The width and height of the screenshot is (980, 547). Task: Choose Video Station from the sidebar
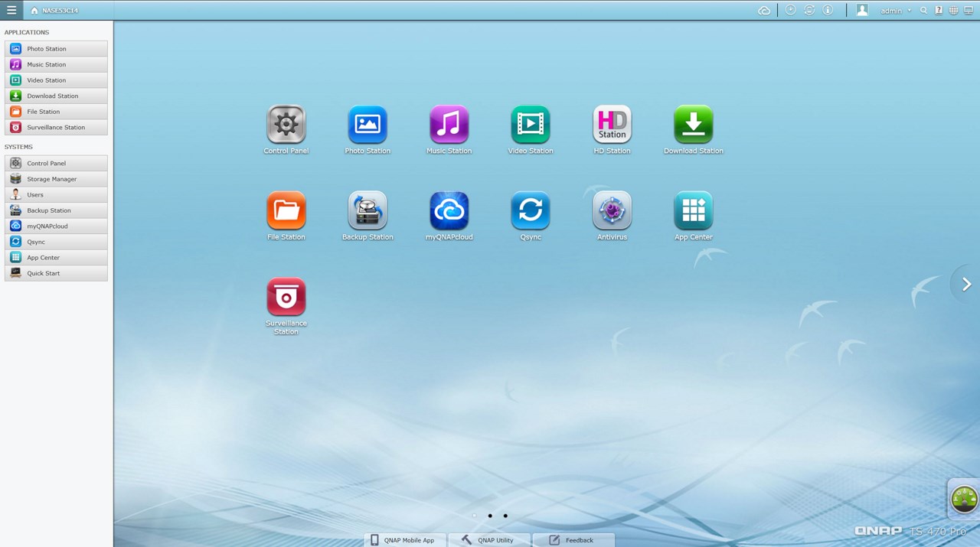click(x=56, y=80)
